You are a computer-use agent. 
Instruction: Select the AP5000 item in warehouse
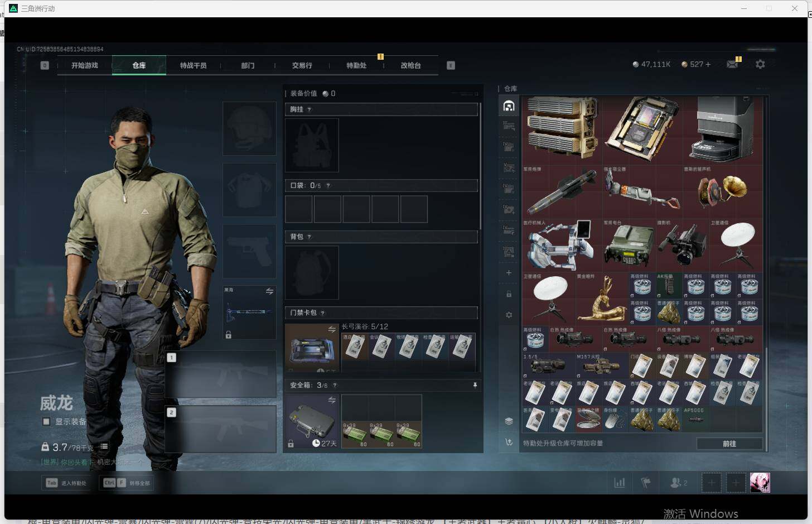point(695,420)
